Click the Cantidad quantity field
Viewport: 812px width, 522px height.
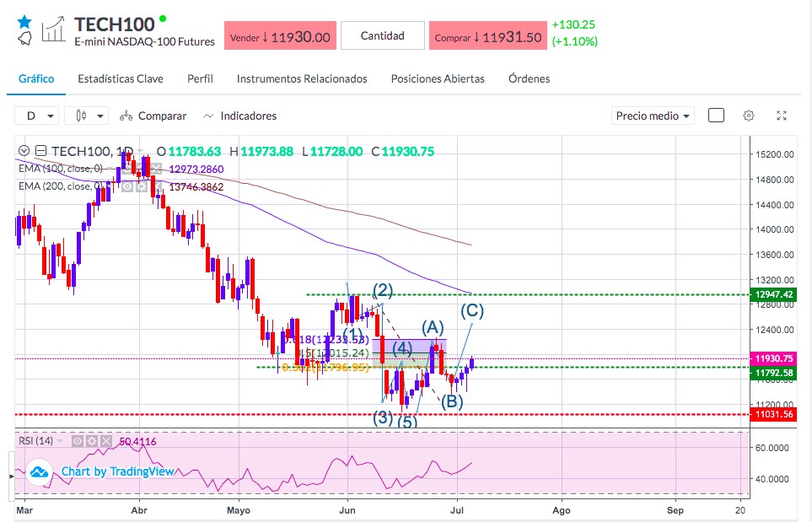click(383, 35)
